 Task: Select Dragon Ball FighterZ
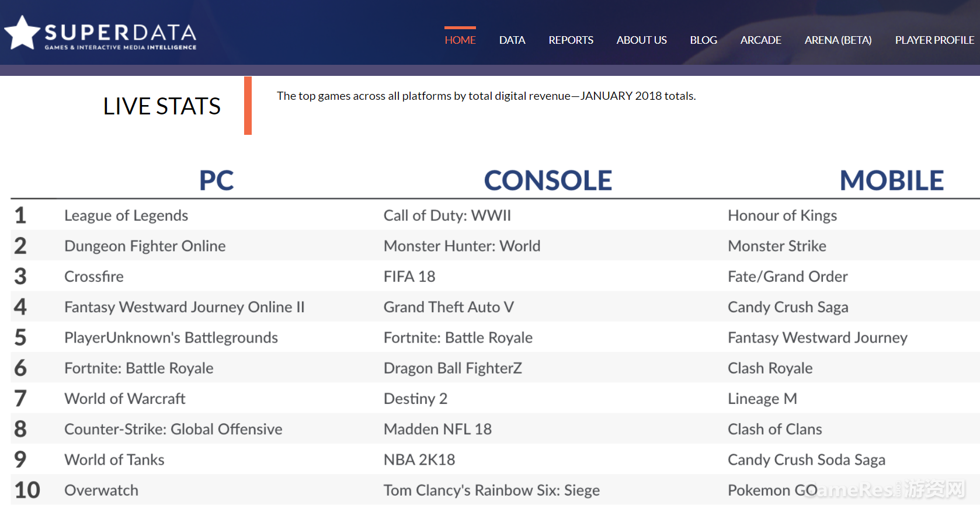pyautogui.click(x=453, y=368)
